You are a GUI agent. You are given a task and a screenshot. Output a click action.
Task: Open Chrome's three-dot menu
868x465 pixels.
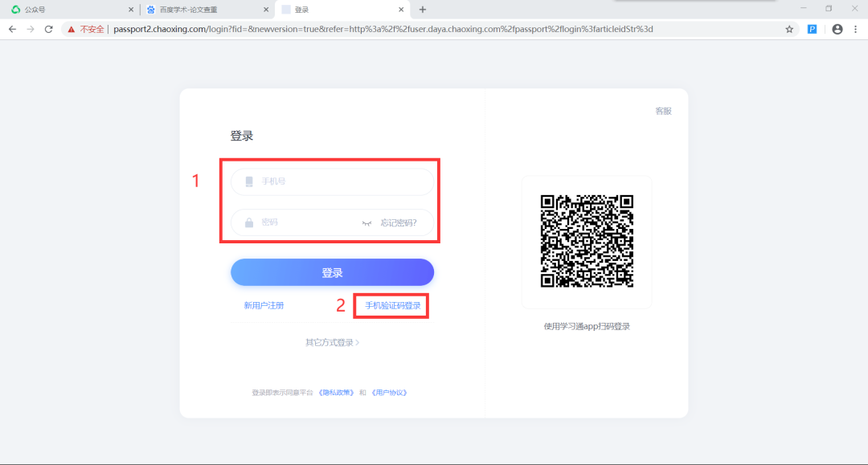point(855,29)
